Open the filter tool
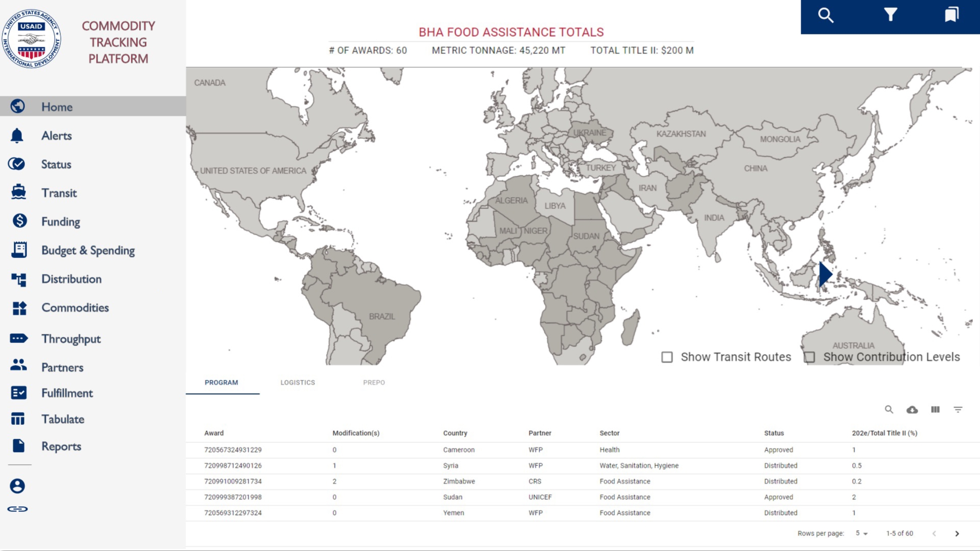Image resolution: width=980 pixels, height=551 pixels. pos(890,16)
